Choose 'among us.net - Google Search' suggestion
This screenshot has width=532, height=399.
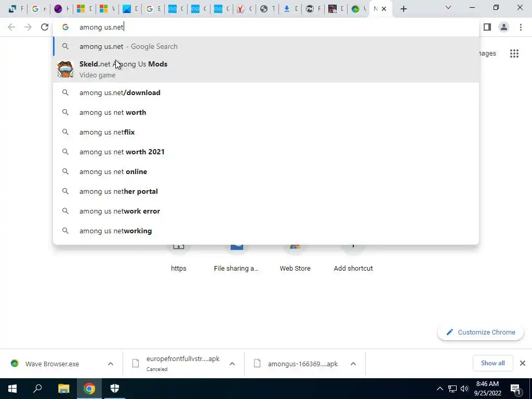[266, 46]
